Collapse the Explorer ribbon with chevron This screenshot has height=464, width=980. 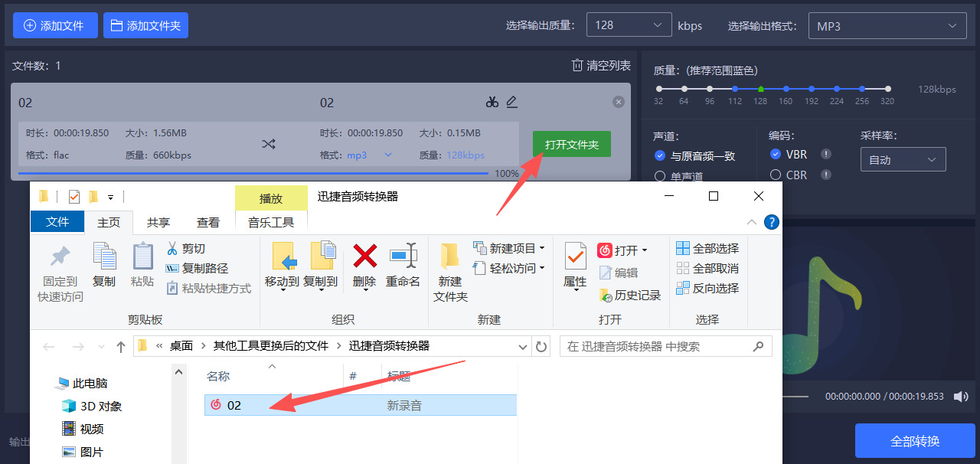tap(752, 222)
